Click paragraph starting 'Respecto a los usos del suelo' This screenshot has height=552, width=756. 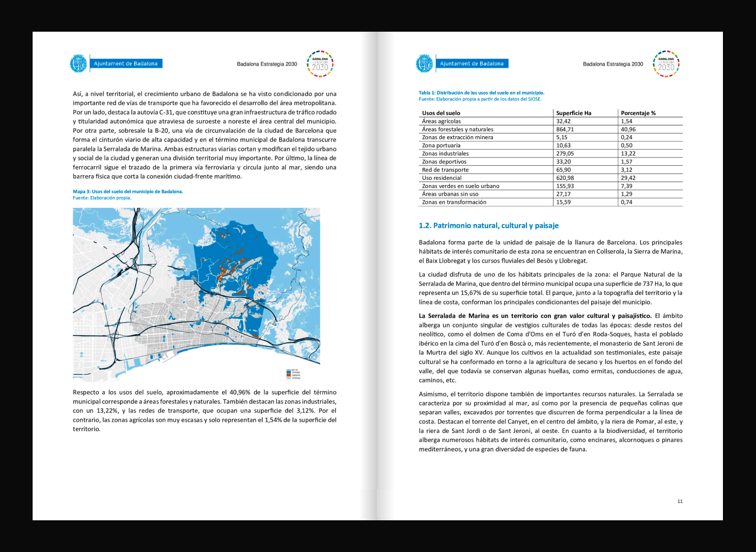point(205,411)
